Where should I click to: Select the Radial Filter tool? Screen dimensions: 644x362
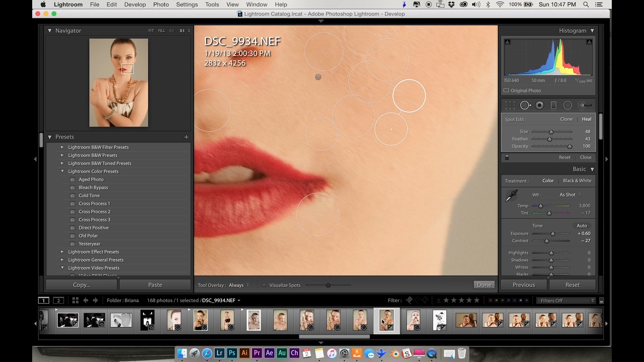[x=568, y=105]
